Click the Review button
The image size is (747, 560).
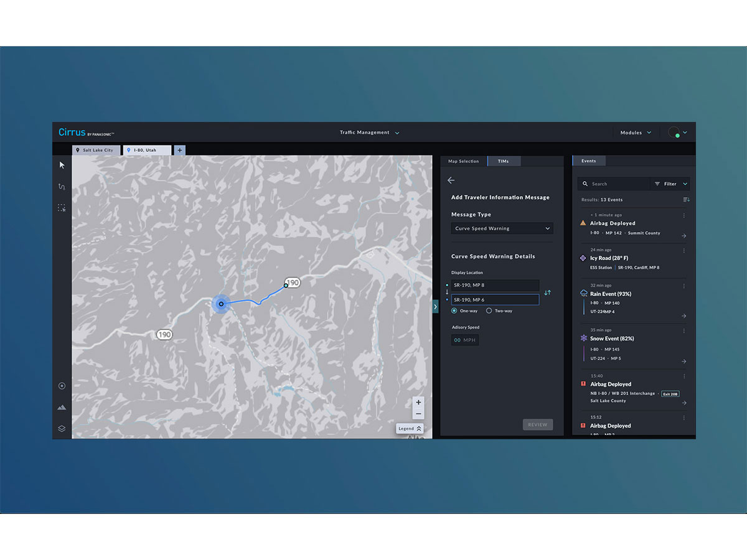537,425
